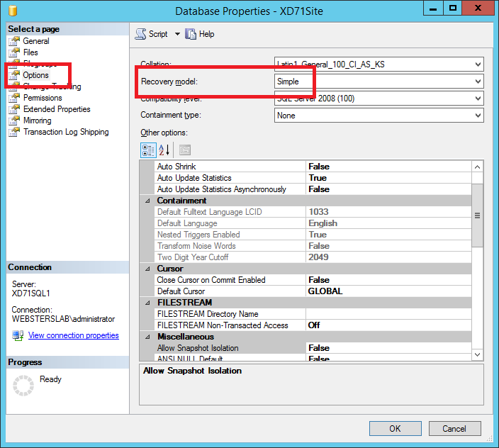
Task: Sort properties alphabetically with A-Z icon
Action: pyautogui.click(x=164, y=150)
